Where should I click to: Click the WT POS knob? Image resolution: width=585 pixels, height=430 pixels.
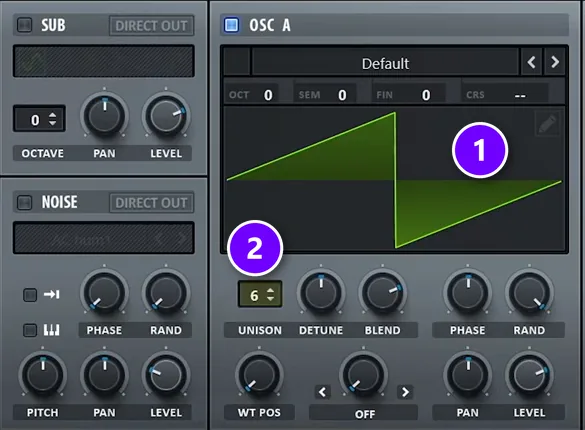259,375
